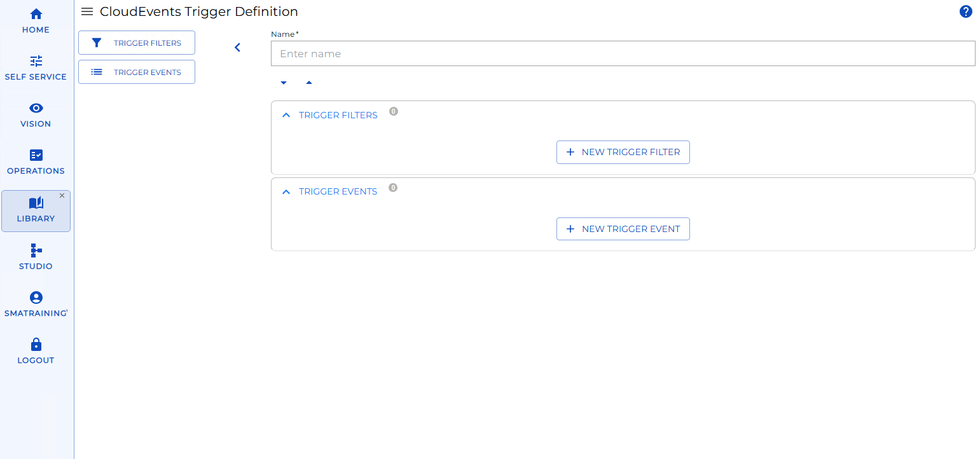980x459 pixels.
Task: Jump to Trigger Filters in left panel
Action: (137, 43)
